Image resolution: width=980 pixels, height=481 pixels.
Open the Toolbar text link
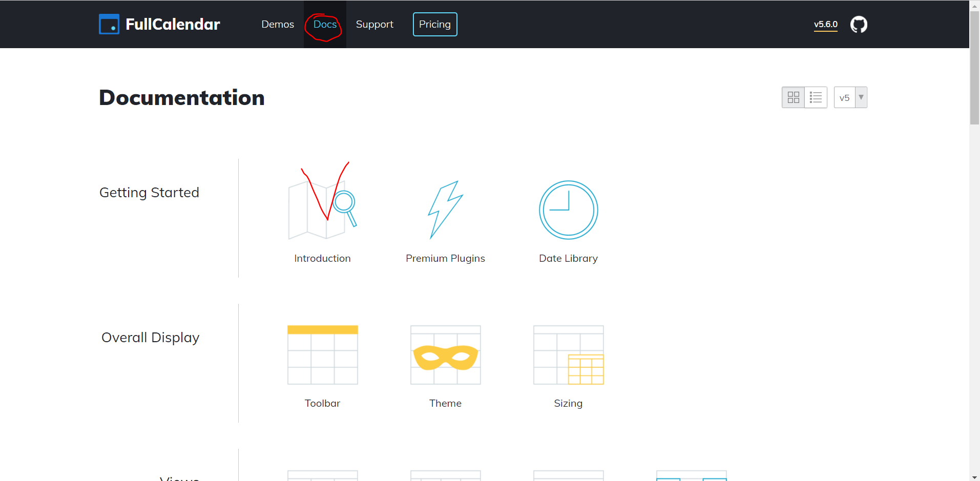click(323, 404)
